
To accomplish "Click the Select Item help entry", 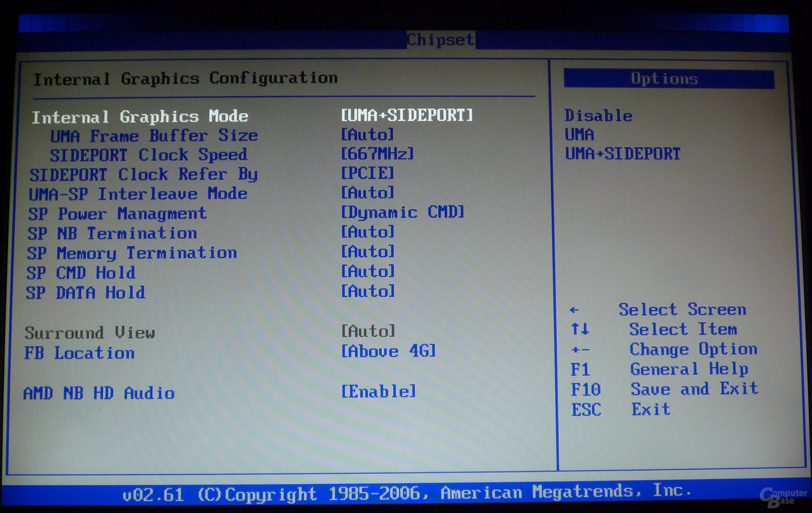I will coord(683,329).
